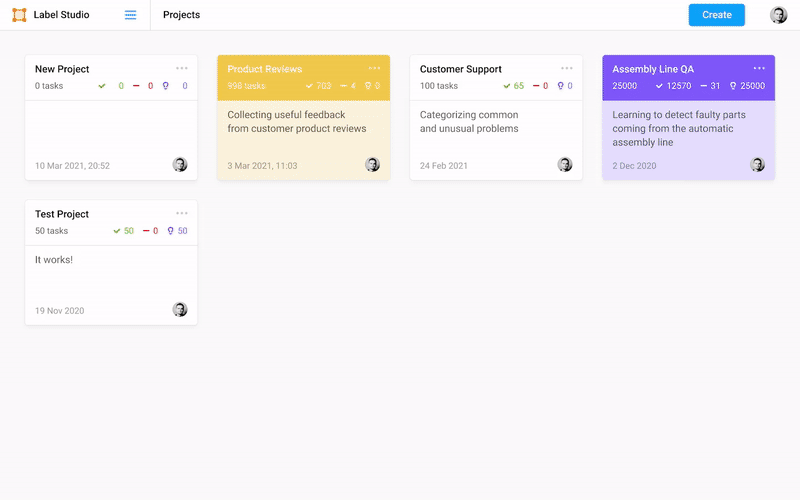Click the author avatar on Assembly Line QA card
800x500 pixels.
[757, 164]
